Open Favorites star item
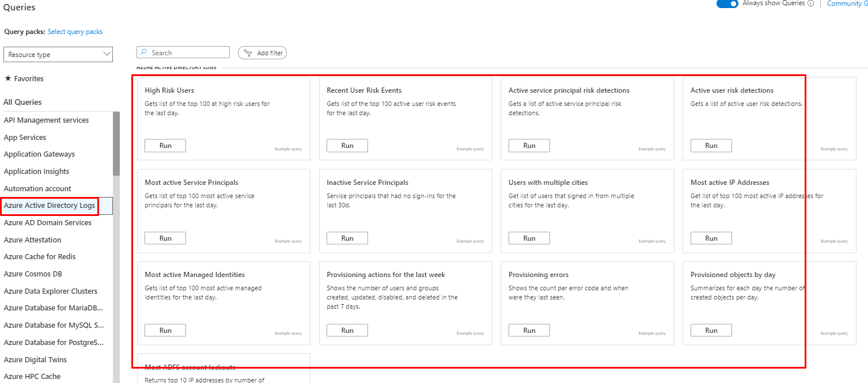868x383 pixels. 24,78
